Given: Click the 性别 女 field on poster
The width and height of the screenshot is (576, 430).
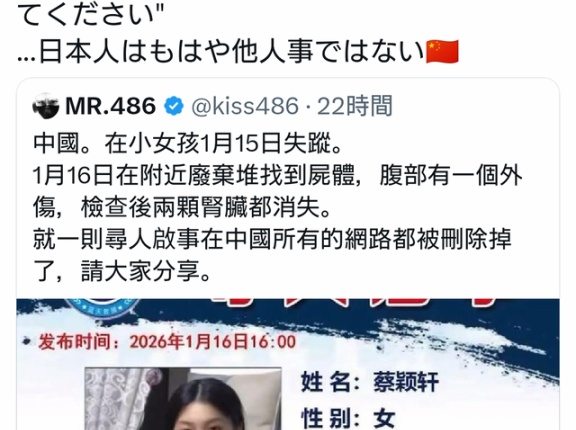Looking at the screenshot, I should pos(348,418).
